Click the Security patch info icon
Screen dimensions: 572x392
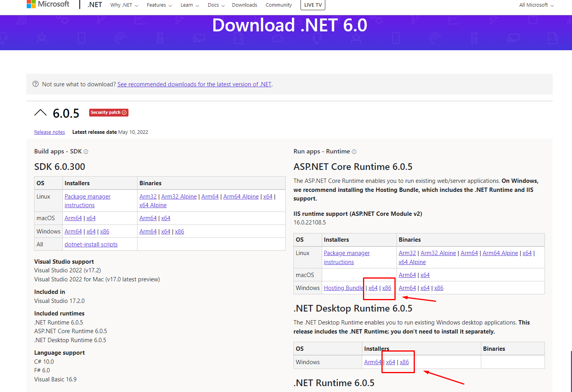click(x=124, y=113)
